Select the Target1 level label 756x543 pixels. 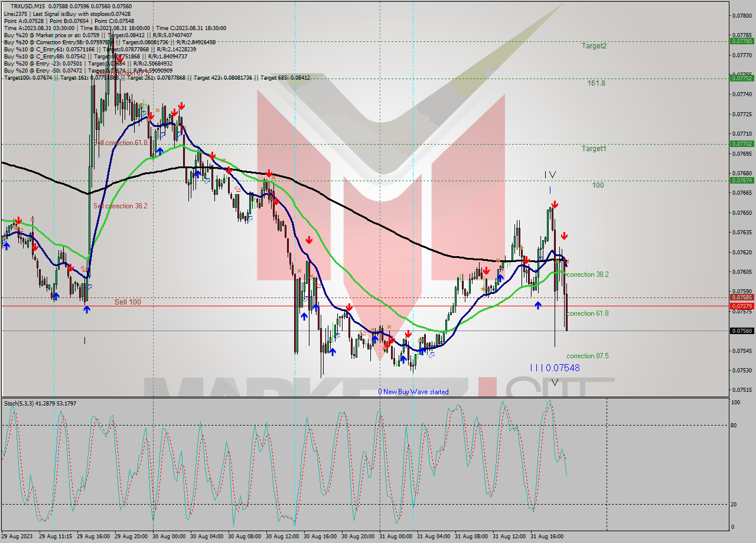(x=594, y=149)
